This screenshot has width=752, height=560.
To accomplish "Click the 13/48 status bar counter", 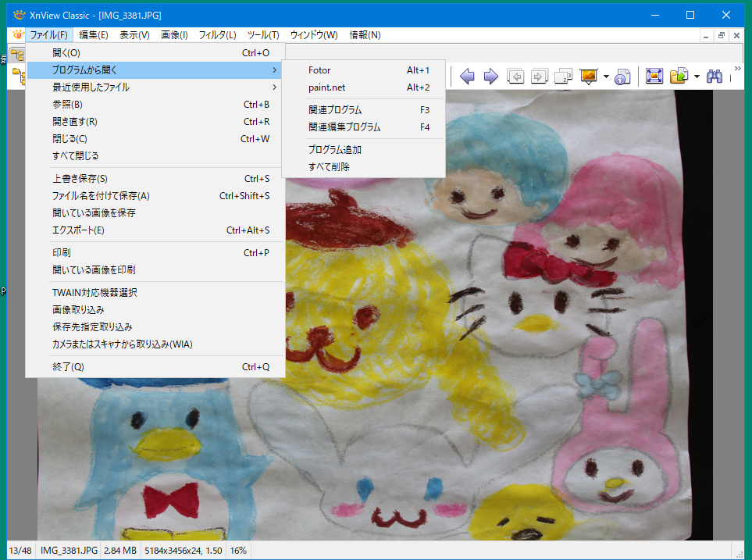I will click(x=20, y=551).
